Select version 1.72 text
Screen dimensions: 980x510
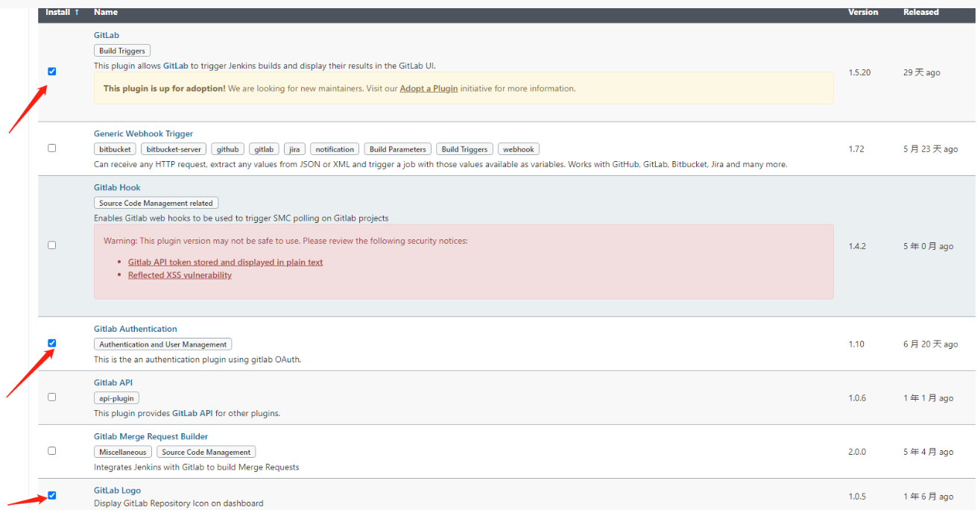[x=856, y=149]
